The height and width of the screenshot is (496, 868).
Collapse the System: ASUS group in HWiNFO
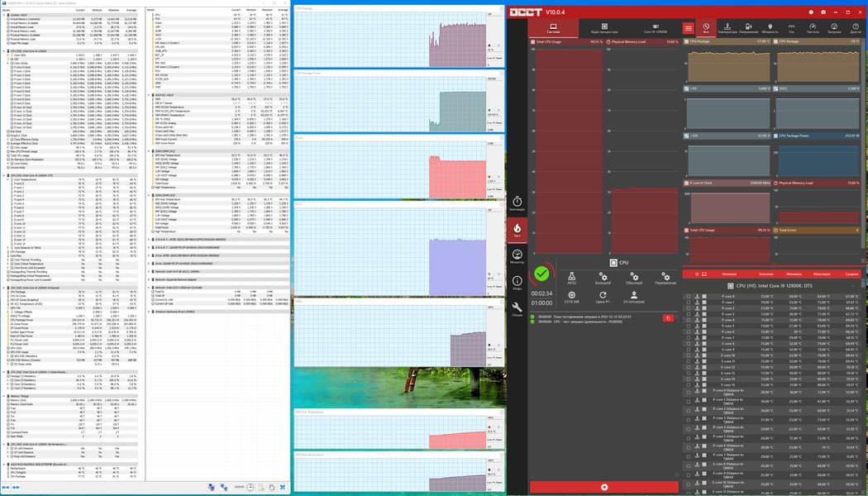click(x=4, y=15)
